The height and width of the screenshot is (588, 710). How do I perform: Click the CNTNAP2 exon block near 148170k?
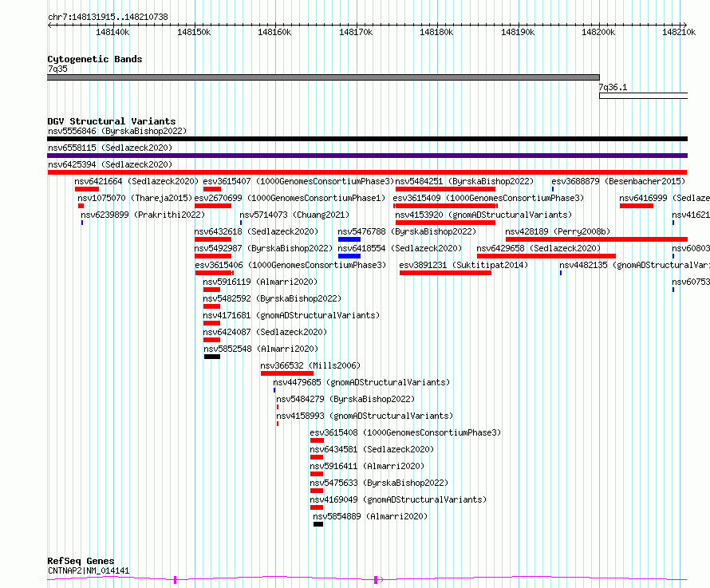pyautogui.click(x=376, y=580)
